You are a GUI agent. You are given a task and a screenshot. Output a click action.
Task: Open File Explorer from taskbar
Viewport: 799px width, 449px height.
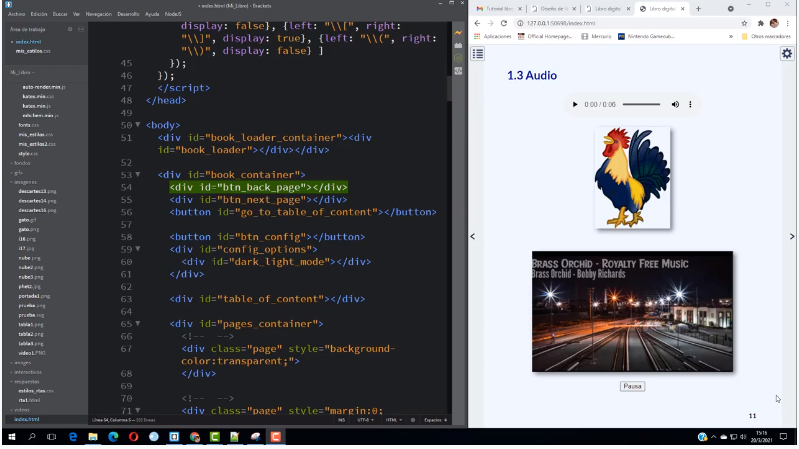(93, 437)
